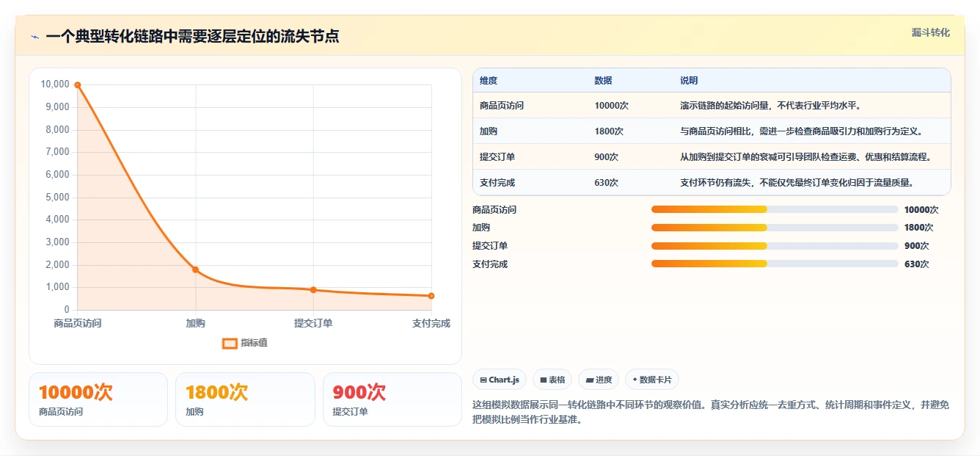Click the x-axis label 提交订单
This screenshot has height=456, width=980.
point(313,323)
